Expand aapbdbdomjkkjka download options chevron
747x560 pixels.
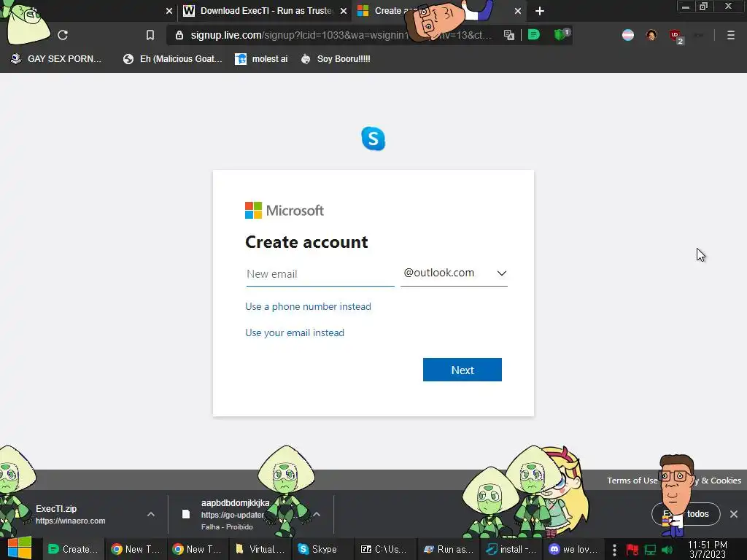click(x=317, y=514)
